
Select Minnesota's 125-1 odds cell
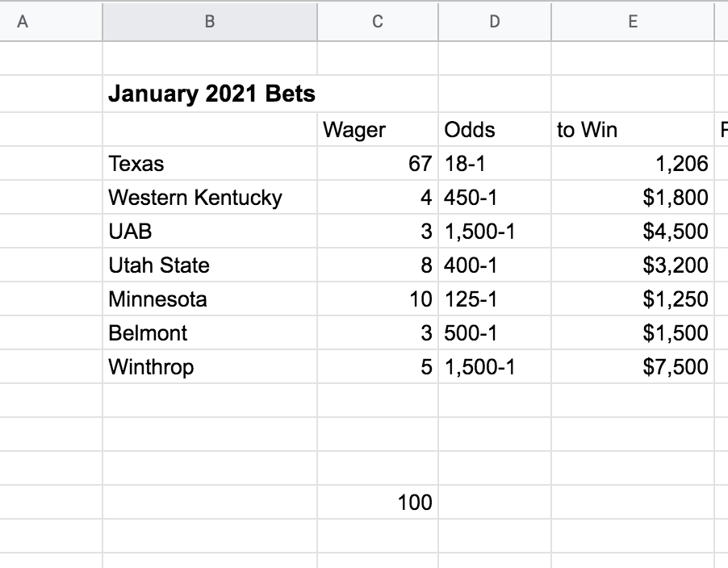(494, 299)
